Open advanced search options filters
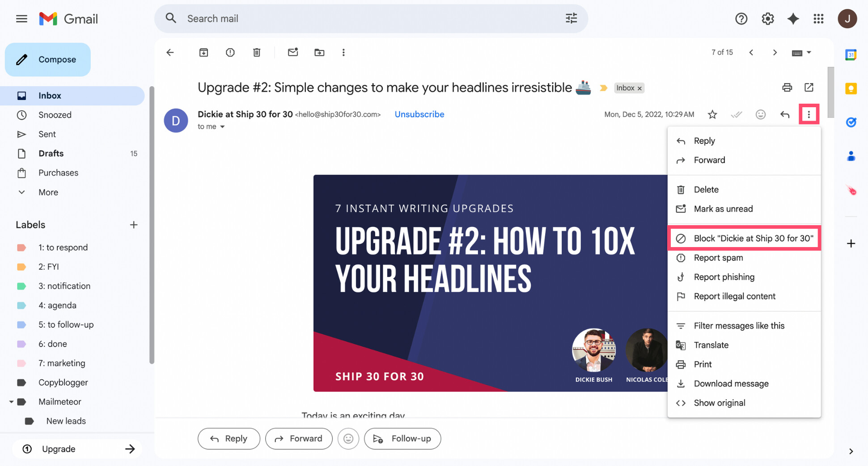 coord(571,18)
